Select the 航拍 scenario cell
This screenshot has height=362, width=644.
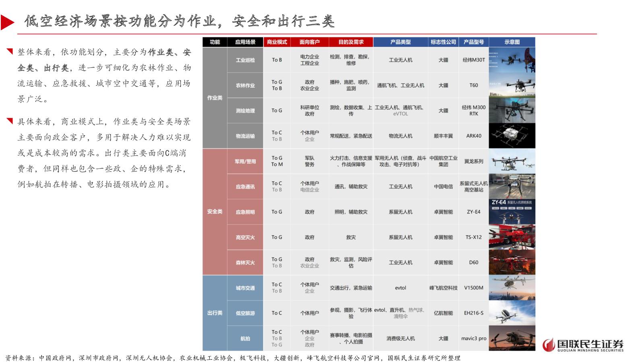(x=245, y=339)
